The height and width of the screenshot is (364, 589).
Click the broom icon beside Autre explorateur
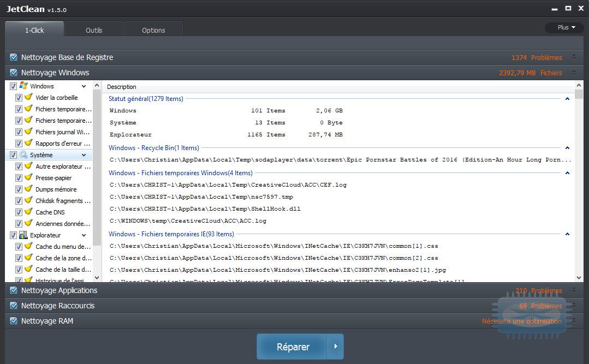[x=28, y=166]
